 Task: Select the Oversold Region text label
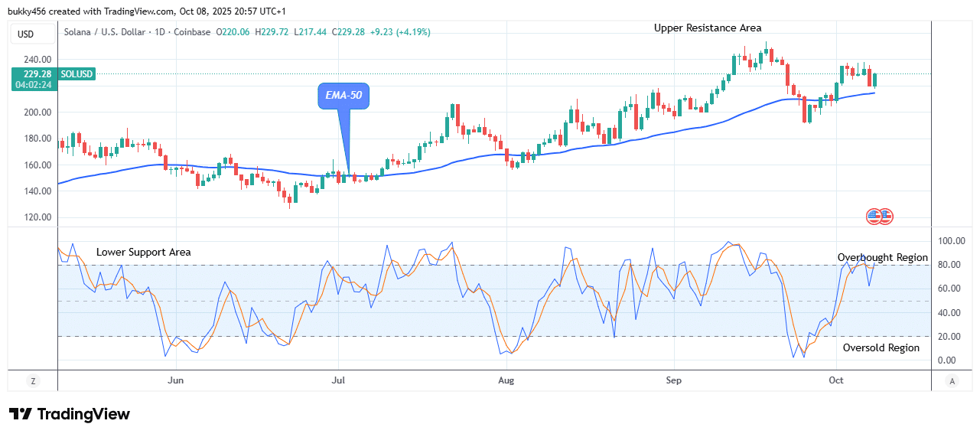click(x=881, y=348)
